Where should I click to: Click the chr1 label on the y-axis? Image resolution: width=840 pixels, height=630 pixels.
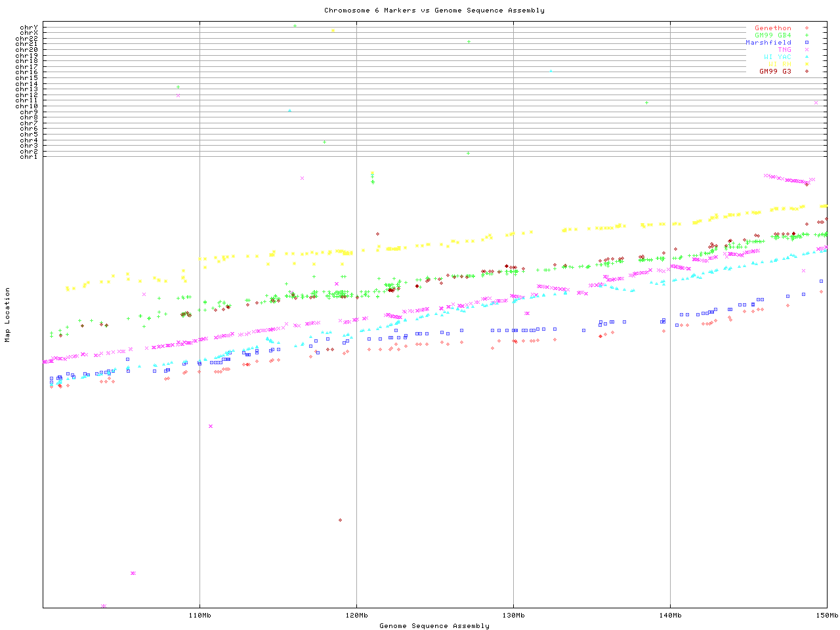29,156
